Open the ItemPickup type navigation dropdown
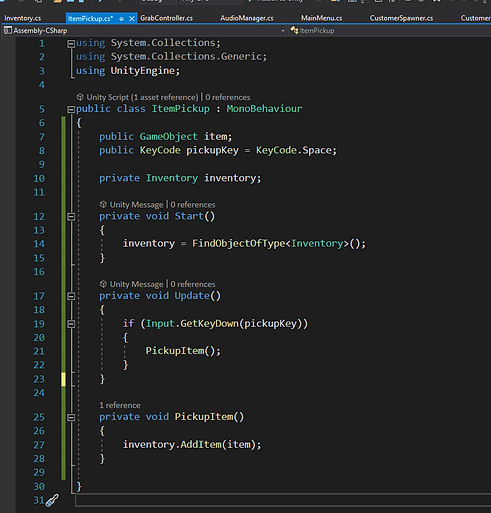Viewport: 491px width, 513px height. 390,30
